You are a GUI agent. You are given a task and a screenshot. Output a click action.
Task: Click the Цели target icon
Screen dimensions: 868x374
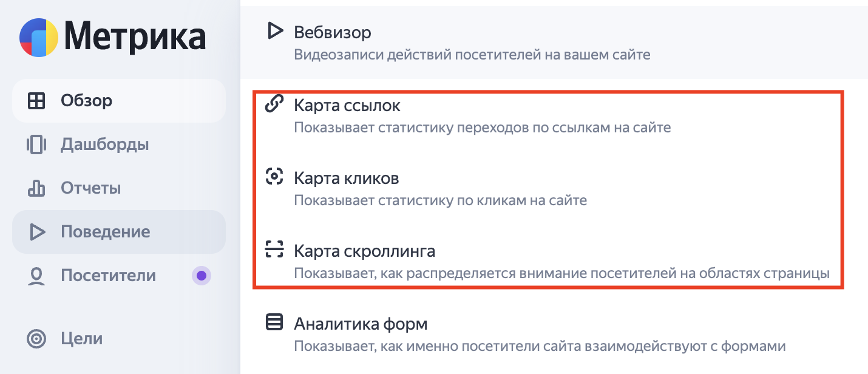click(37, 339)
